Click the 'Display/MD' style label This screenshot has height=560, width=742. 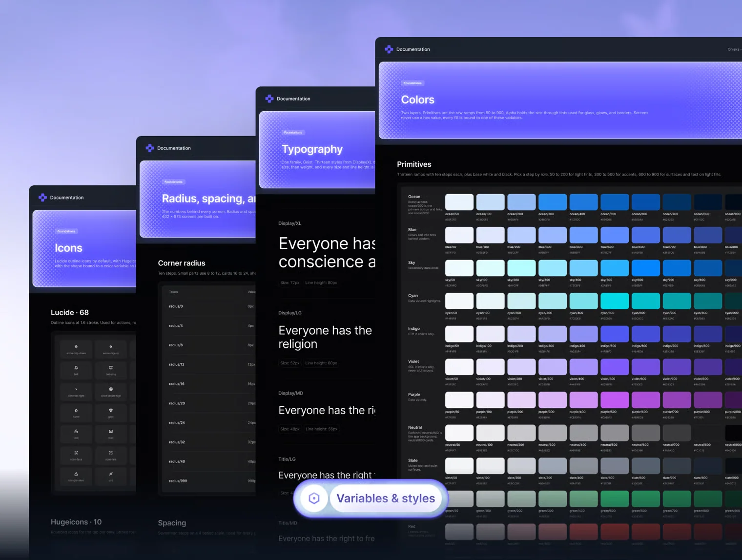[290, 393]
